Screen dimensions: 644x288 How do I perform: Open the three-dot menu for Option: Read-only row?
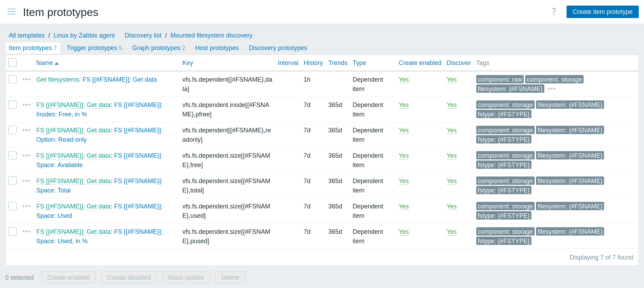(26, 130)
